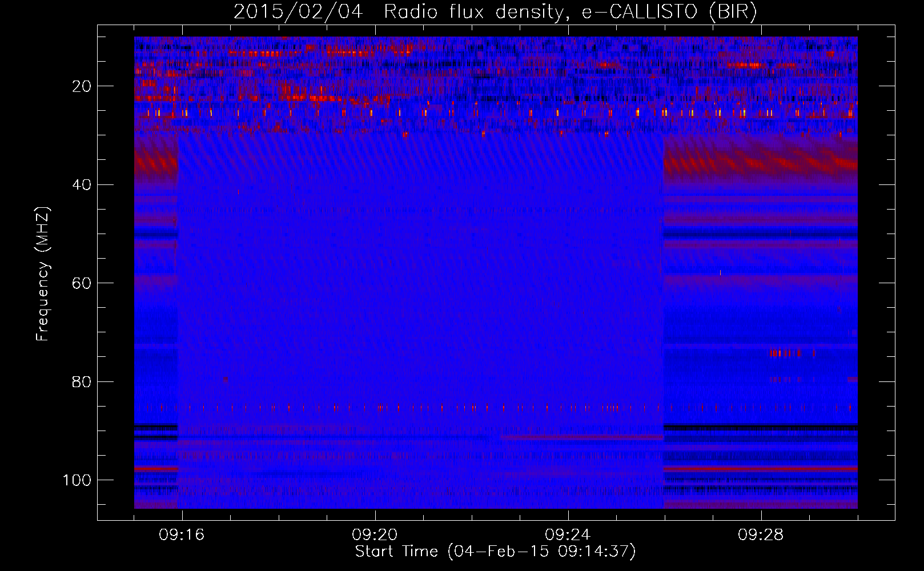Click the 20 frequency tick label
The image size is (924, 571).
[82, 86]
